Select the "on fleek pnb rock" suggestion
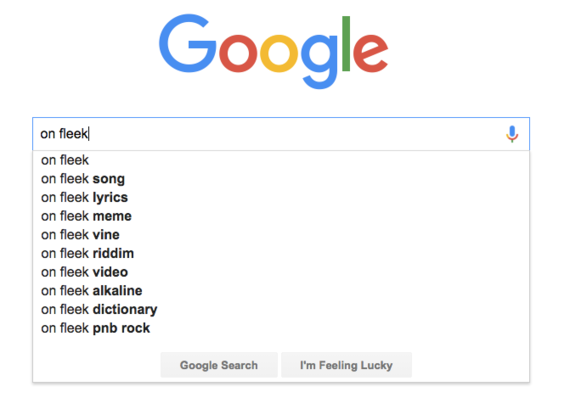Screen dimensions: 570x398 coord(281,328)
